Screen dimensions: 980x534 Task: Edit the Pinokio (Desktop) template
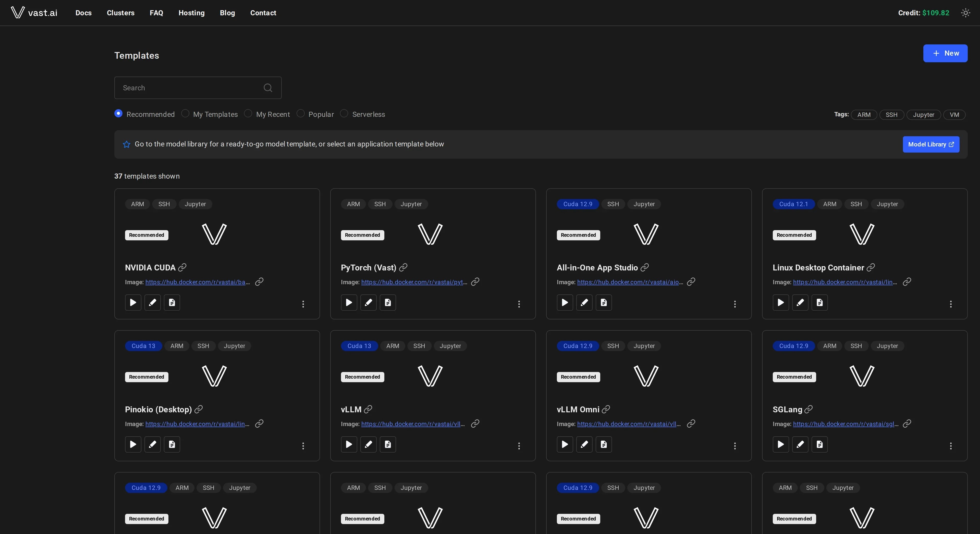click(x=153, y=445)
